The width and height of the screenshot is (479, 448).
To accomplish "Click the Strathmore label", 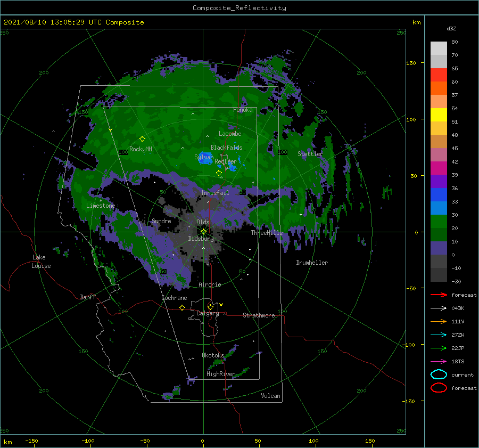I will coord(259,315).
